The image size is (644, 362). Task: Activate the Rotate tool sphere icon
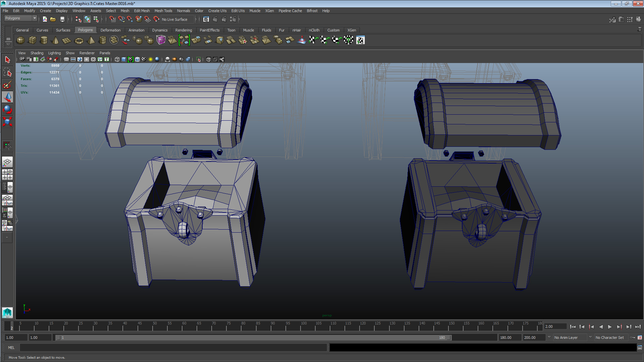(7, 109)
